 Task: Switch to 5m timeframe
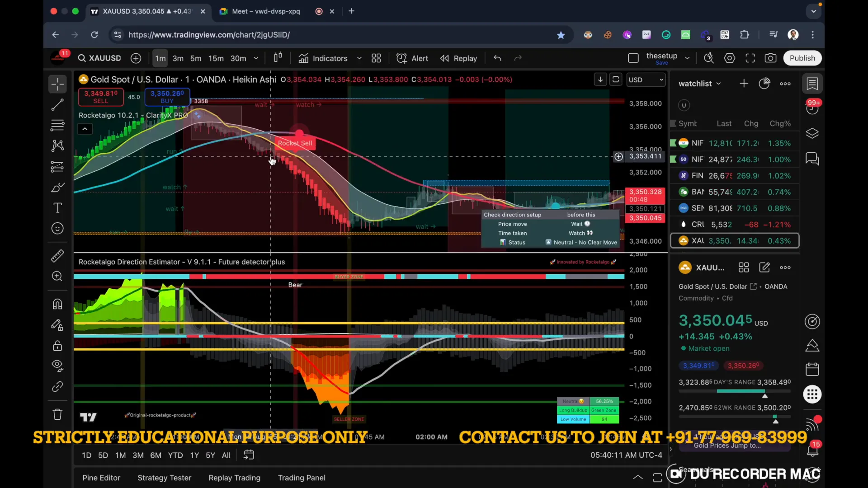pyautogui.click(x=196, y=58)
